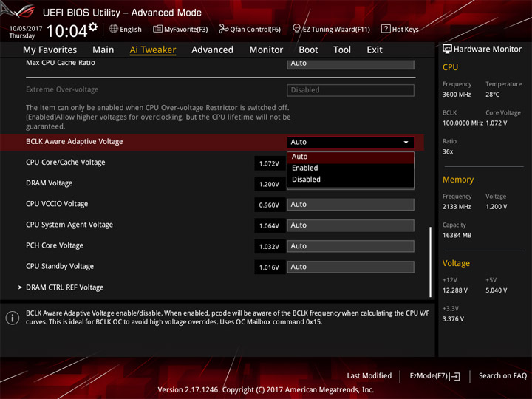Choose Disabled in the BCLK dropdown list
Screen dimensions: 532x399
click(350, 179)
